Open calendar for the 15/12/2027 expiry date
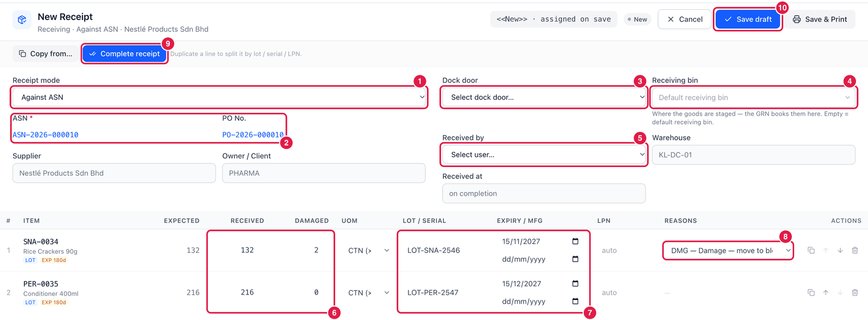 [575, 284]
